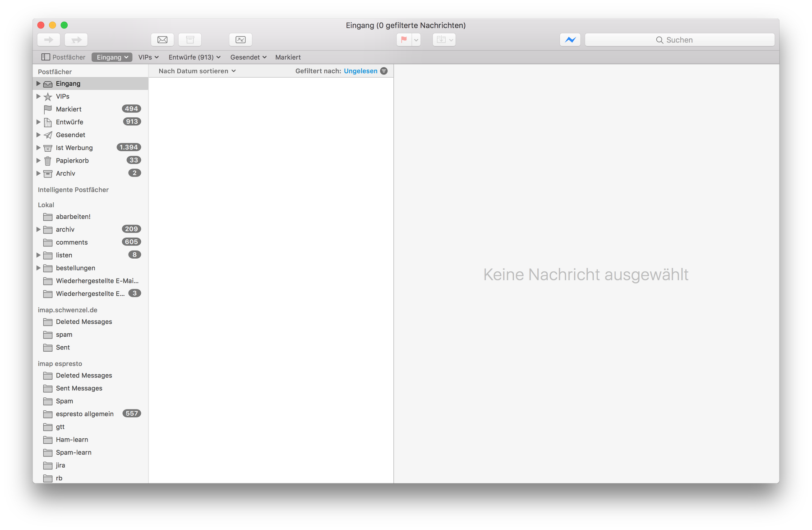Screen dimensions: 812x530
Task: Click the move-to-mailbox toolbar button
Action: coord(444,40)
